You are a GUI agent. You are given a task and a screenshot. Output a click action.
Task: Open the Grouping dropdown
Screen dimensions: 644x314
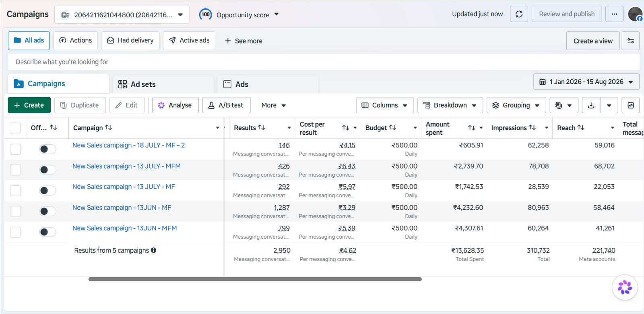click(x=516, y=105)
